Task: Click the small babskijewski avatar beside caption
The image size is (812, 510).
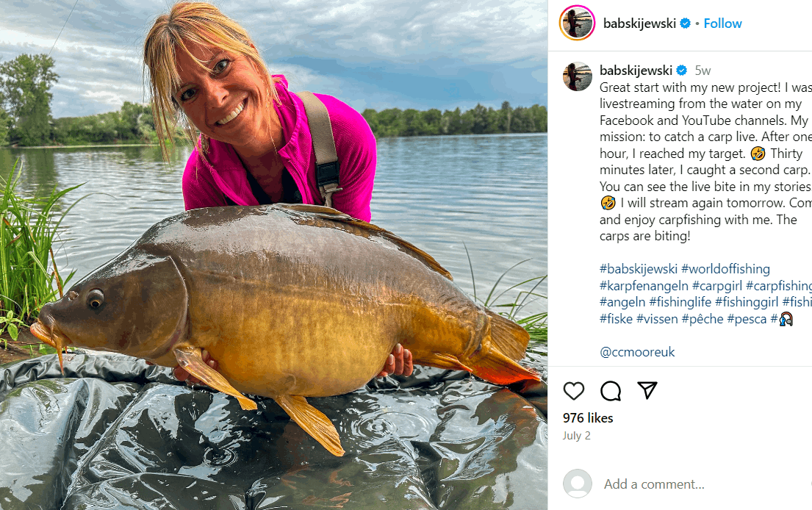Action: coord(578,76)
